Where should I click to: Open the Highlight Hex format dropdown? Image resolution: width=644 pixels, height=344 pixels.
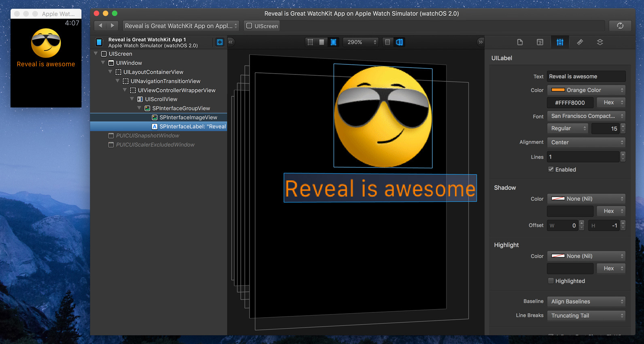(x=611, y=268)
